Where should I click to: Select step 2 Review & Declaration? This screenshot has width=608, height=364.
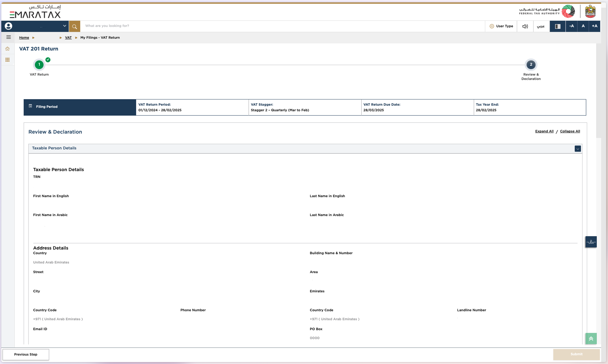[531, 65]
